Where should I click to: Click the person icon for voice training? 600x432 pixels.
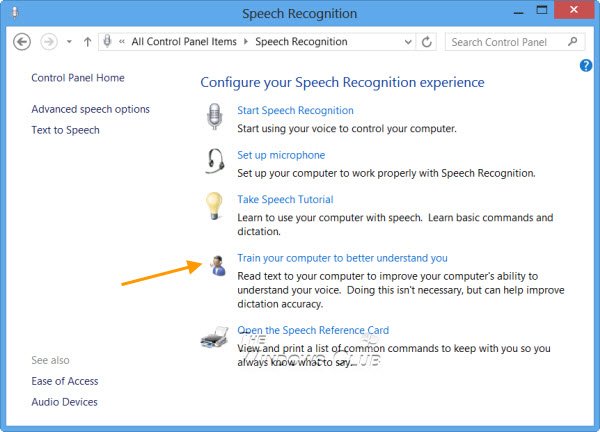tap(218, 266)
